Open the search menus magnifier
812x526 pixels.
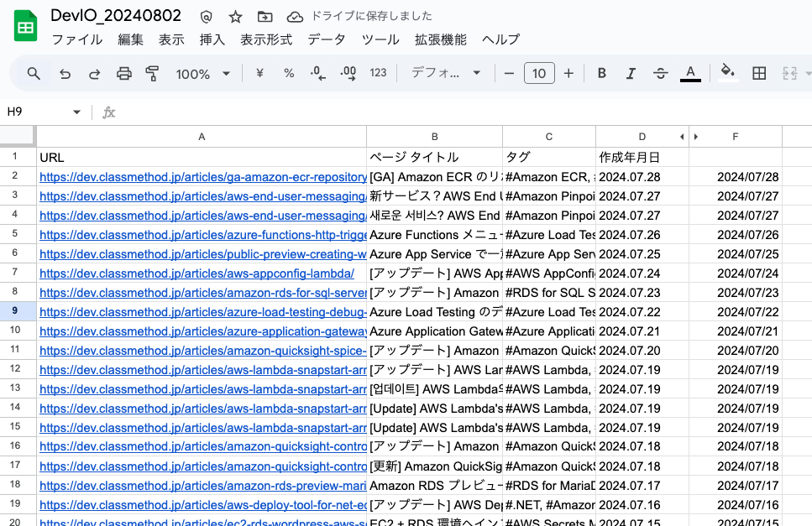tap(34, 74)
